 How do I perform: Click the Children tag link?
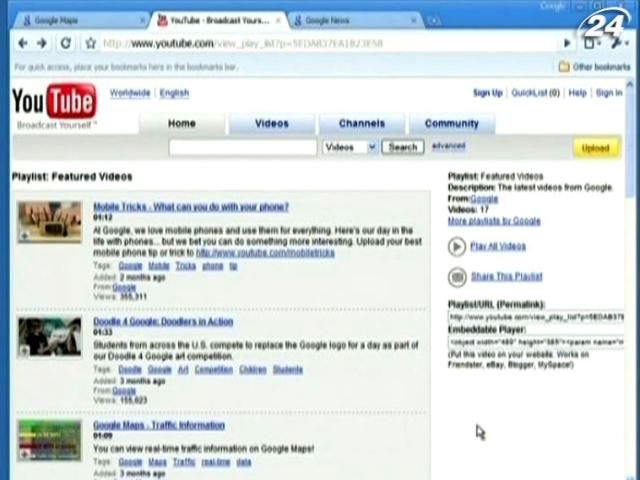(x=253, y=370)
